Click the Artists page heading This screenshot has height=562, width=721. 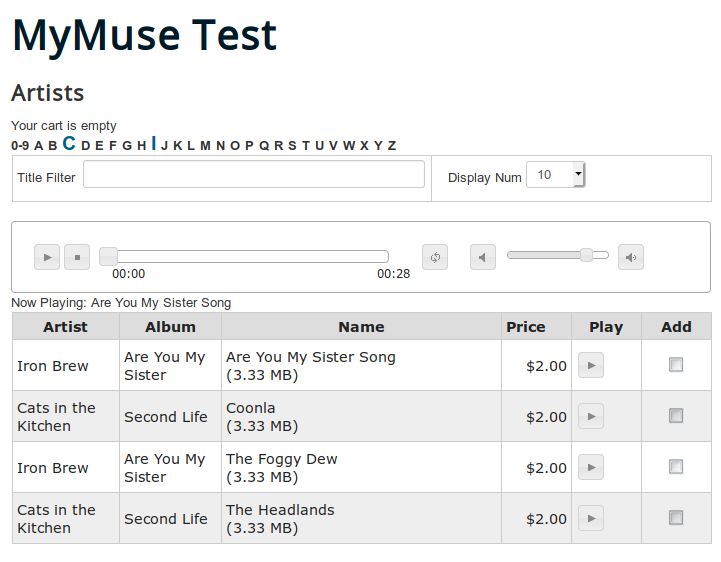(x=47, y=92)
